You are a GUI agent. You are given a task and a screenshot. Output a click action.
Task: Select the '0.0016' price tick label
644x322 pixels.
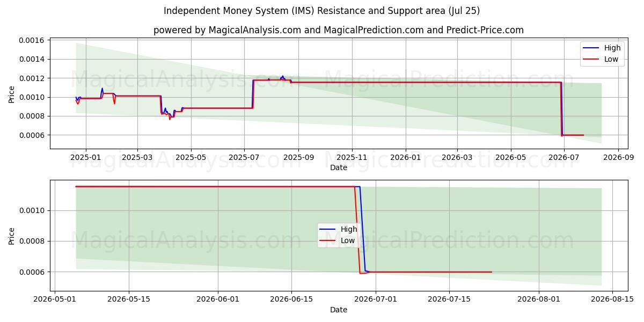(x=33, y=40)
